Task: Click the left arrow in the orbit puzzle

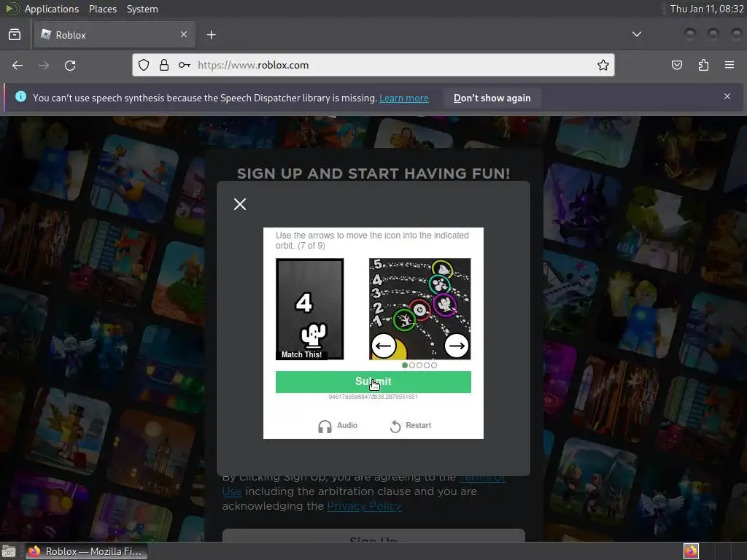Action: click(384, 346)
